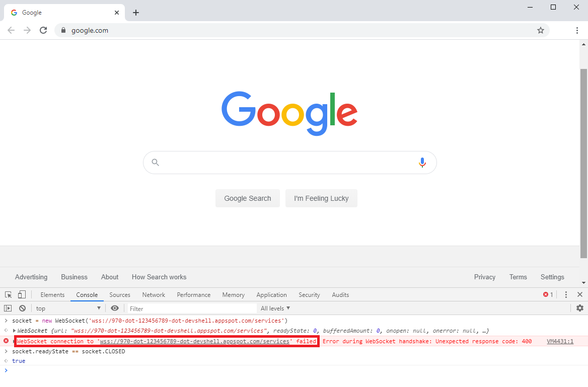Select the inspect element cursor icon
Viewport: 588px width, 387px height.
pos(8,294)
